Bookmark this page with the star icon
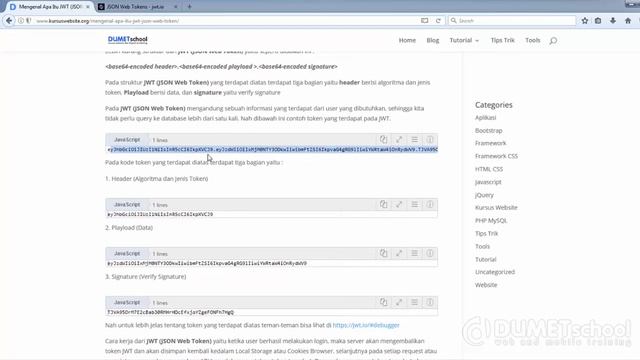This screenshot has width=640, height=360. coord(584,20)
